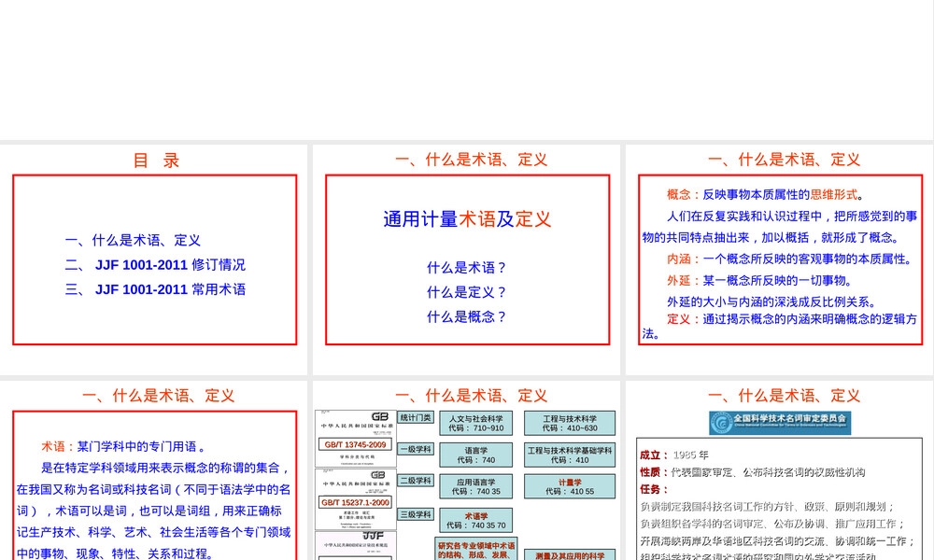Click the 目录 heading text
This screenshot has width=934, height=560.
(155, 161)
